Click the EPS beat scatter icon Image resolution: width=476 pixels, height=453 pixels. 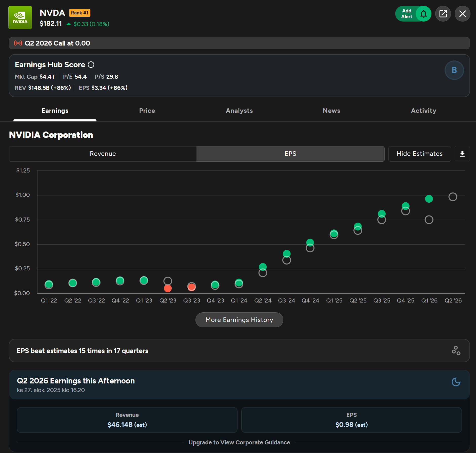[x=456, y=351]
